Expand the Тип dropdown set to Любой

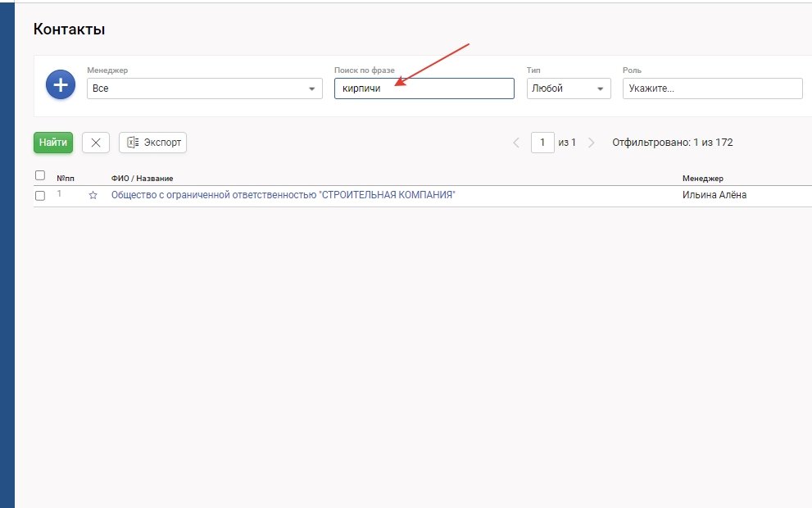[569, 88]
